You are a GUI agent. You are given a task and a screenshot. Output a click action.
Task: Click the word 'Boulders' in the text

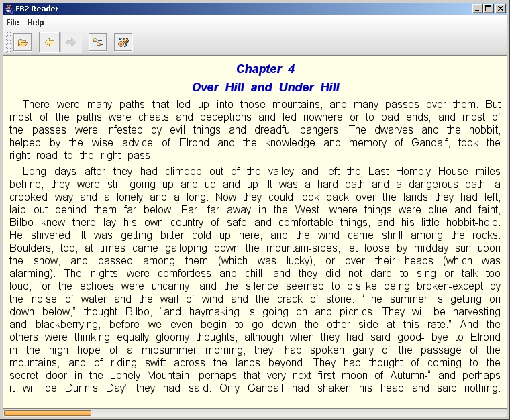tap(30, 248)
